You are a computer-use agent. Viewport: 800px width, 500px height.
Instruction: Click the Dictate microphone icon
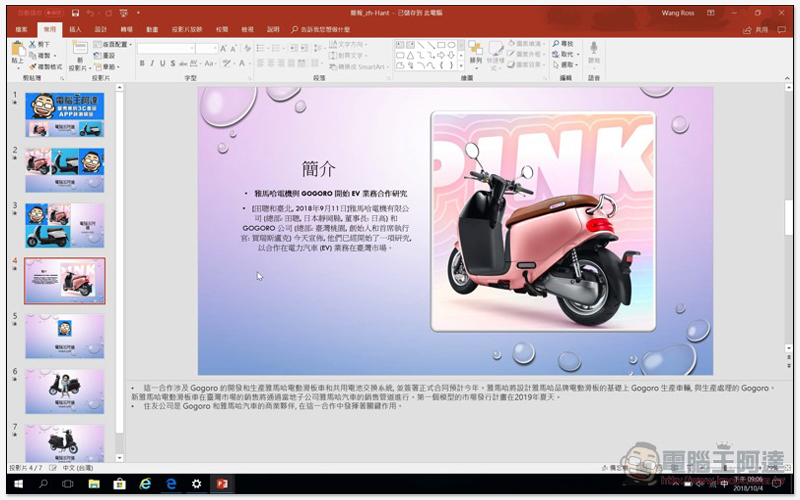coord(593,49)
